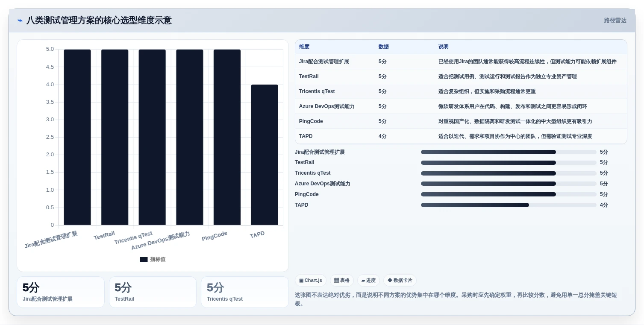Screen dimensions: 644x325
Task: Select the Chart.js chip
Action: (x=311, y=281)
